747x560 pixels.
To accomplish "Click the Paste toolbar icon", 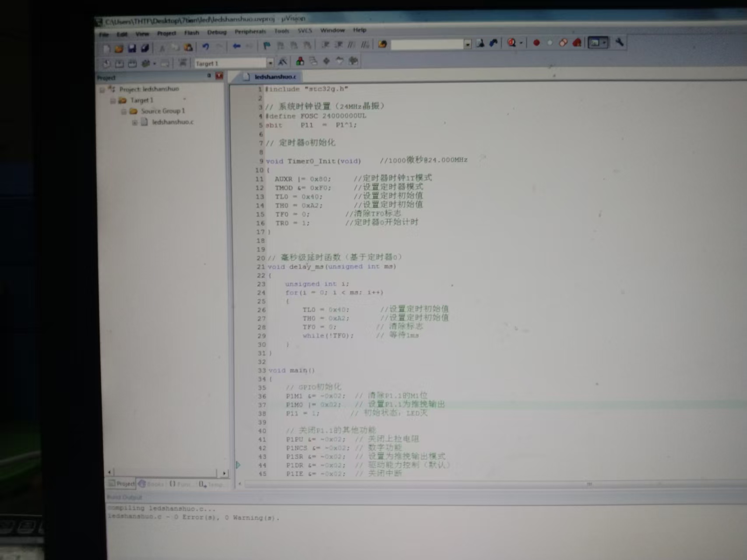I will 188,47.
